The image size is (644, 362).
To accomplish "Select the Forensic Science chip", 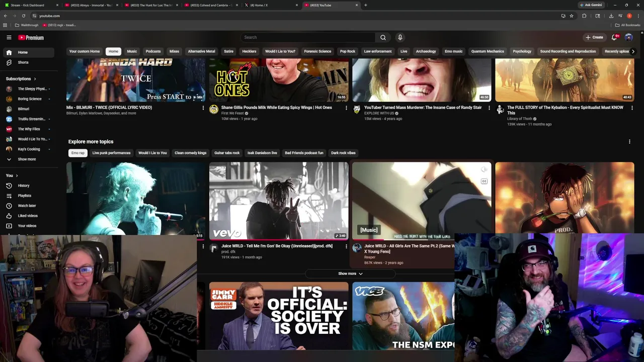I will [x=317, y=51].
